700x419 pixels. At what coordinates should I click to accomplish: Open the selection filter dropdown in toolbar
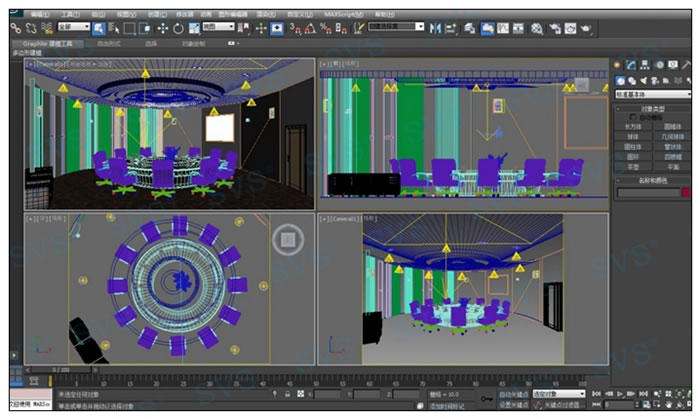tap(73, 28)
